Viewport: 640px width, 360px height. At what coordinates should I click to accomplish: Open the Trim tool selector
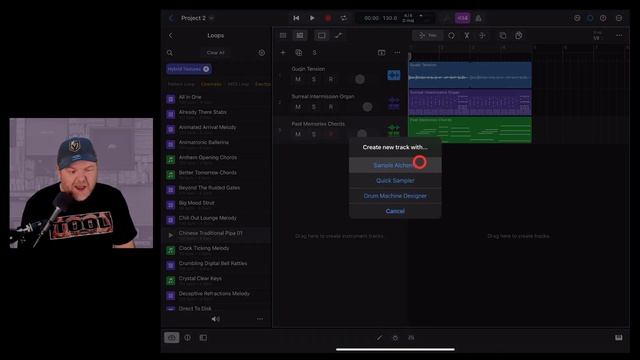point(427,36)
